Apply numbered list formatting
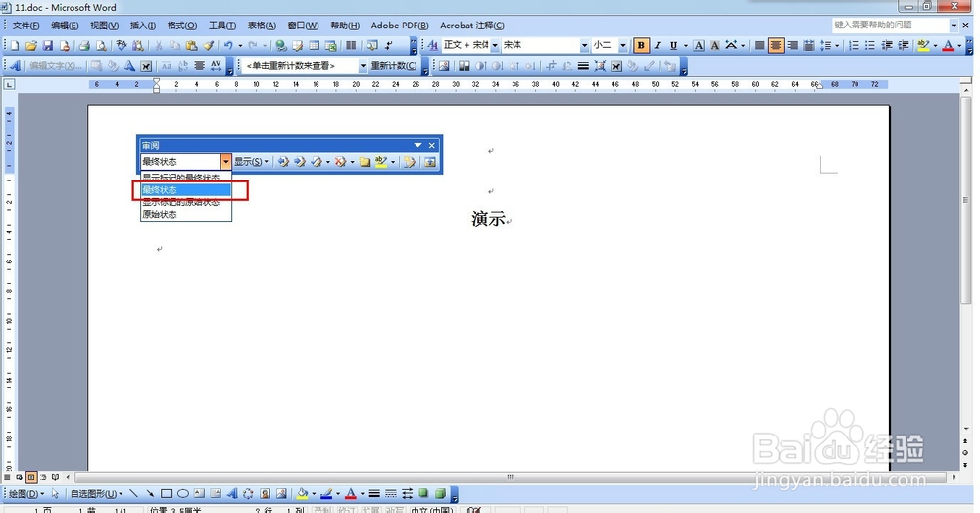The width and height of the screenshot is (980, 513). 854,46
